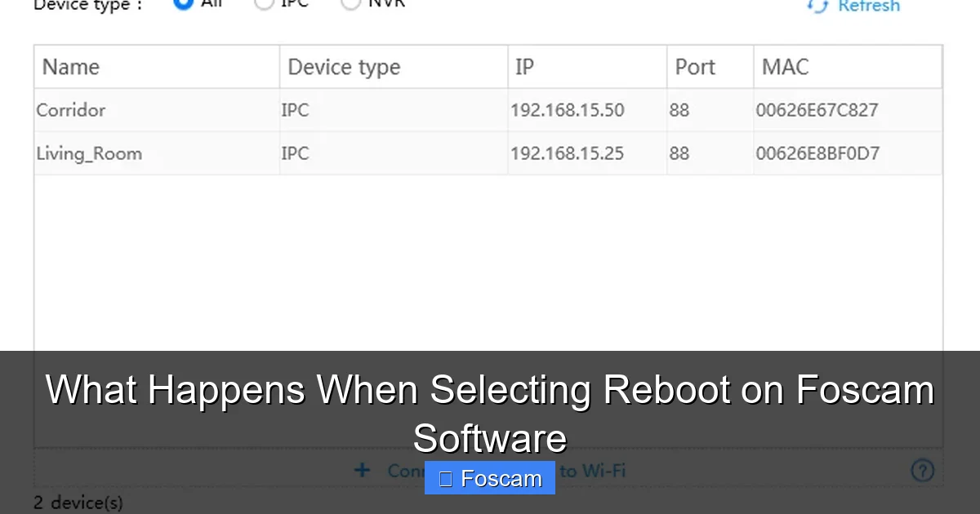Image resolution: width=980 pixels, height=514 pixels.
Task: Open the help question-mark icon
Action: 922,471
